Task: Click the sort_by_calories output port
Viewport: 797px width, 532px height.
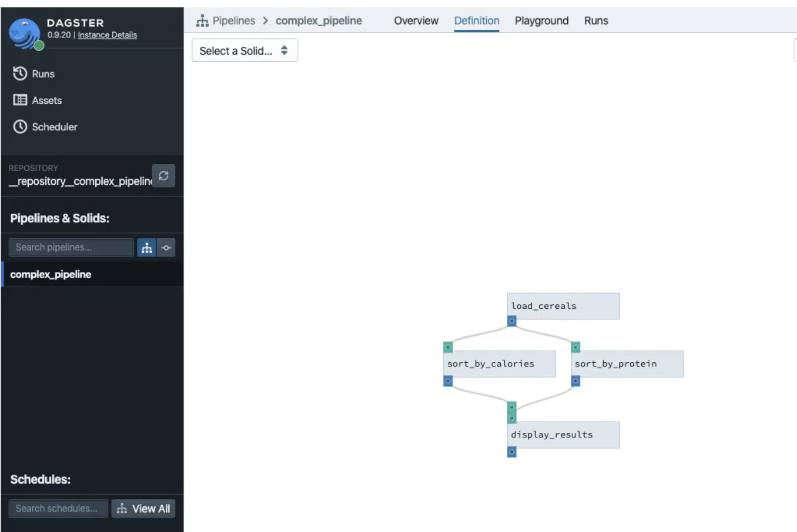Action: click(x=448, y=381)
